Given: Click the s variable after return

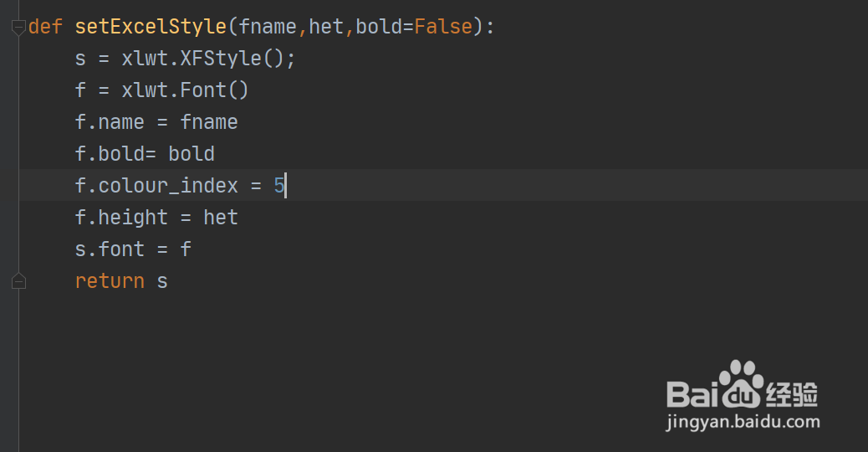Looking at the screenshot, I should tap(162, 281).
